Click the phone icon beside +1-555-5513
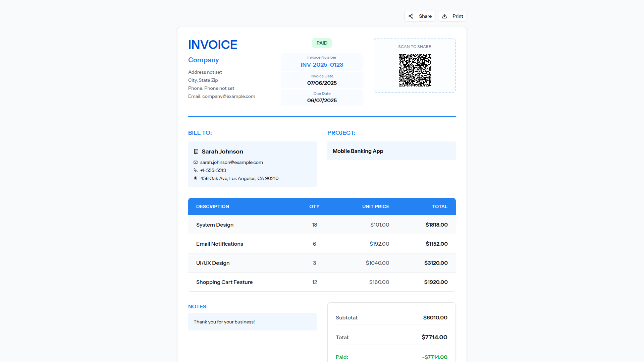The width and height of the screenshot is (644, 362). coord(196,170)
